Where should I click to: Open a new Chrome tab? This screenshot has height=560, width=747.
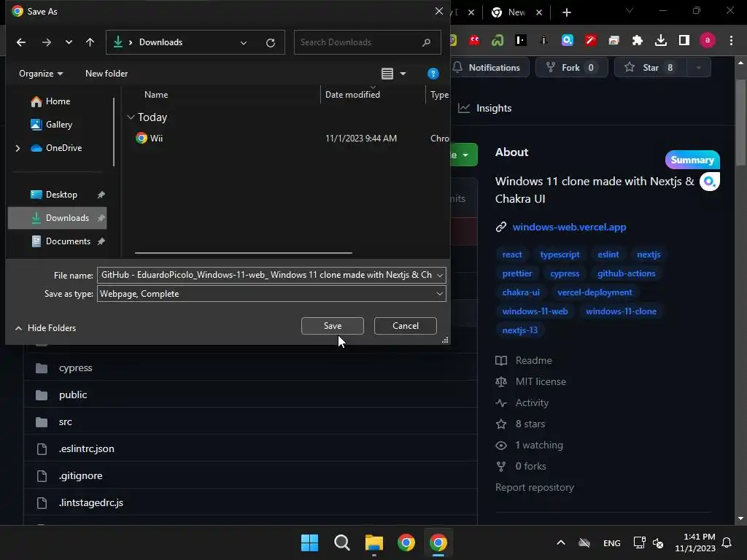(566, 12)
